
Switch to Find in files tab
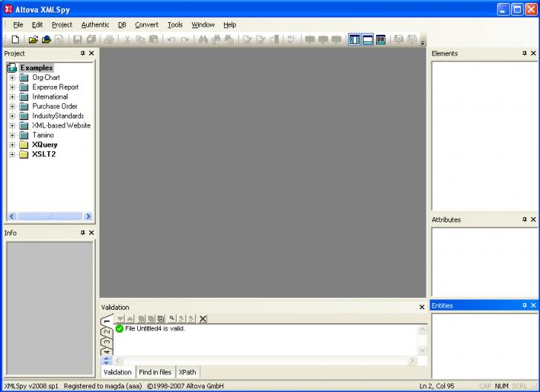(155, 372)
